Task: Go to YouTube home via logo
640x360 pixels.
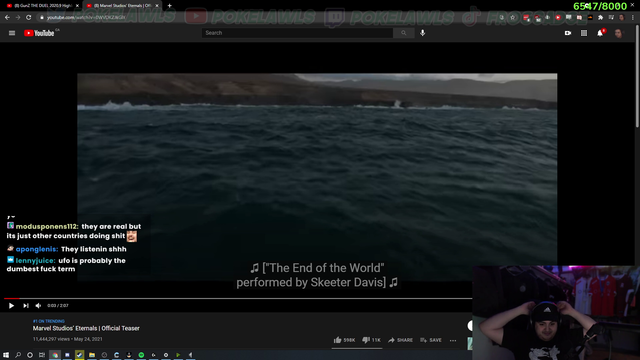Action: point(39,33)
